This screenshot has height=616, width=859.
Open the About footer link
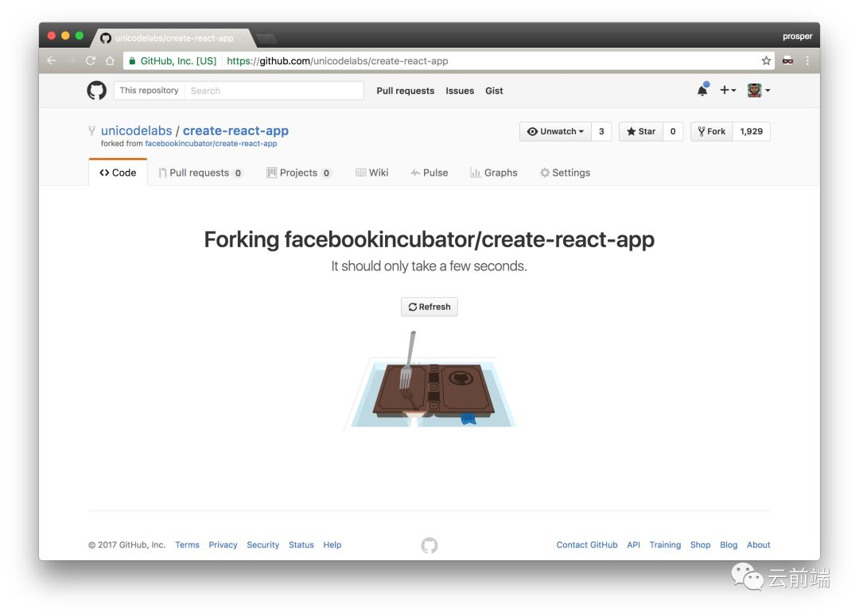(x=759, y=544)
